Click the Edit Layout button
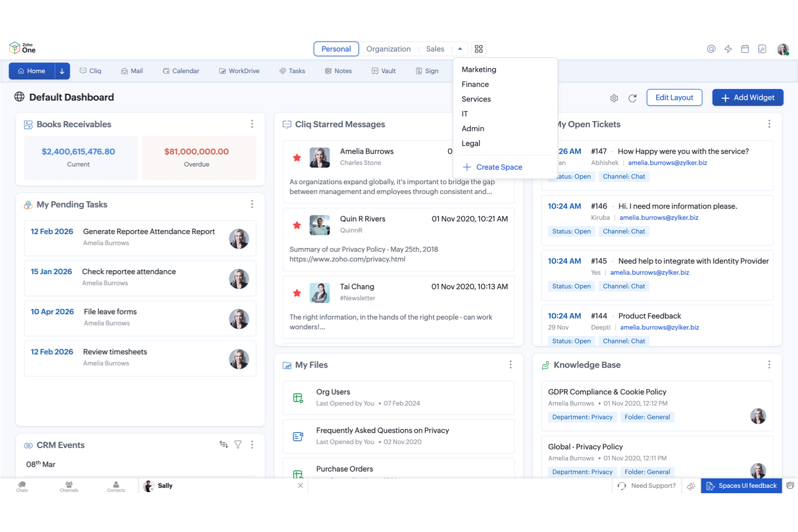This screenshot has width=798, height=532. (x=674, y=98)
